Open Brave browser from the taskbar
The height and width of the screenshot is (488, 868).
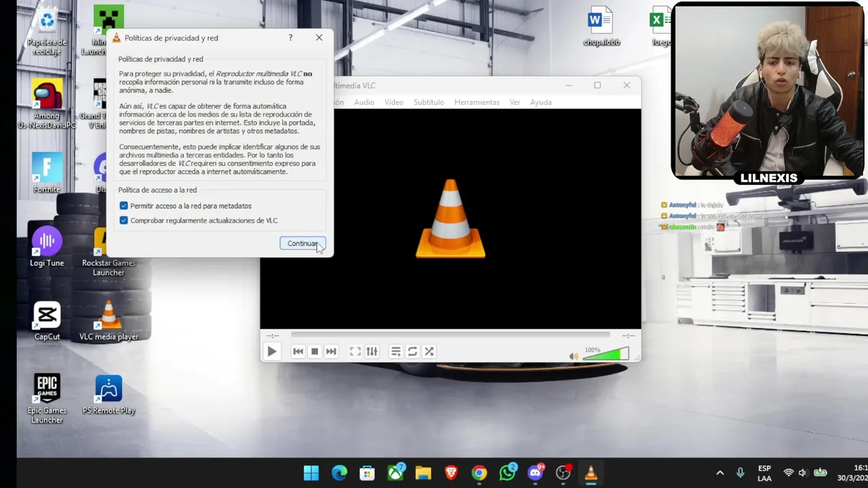point(451,472)
